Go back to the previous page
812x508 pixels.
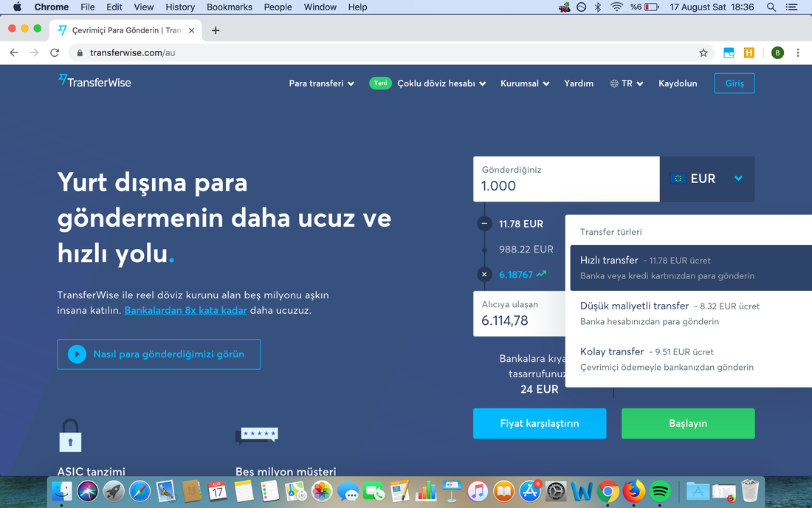[14, 53]
